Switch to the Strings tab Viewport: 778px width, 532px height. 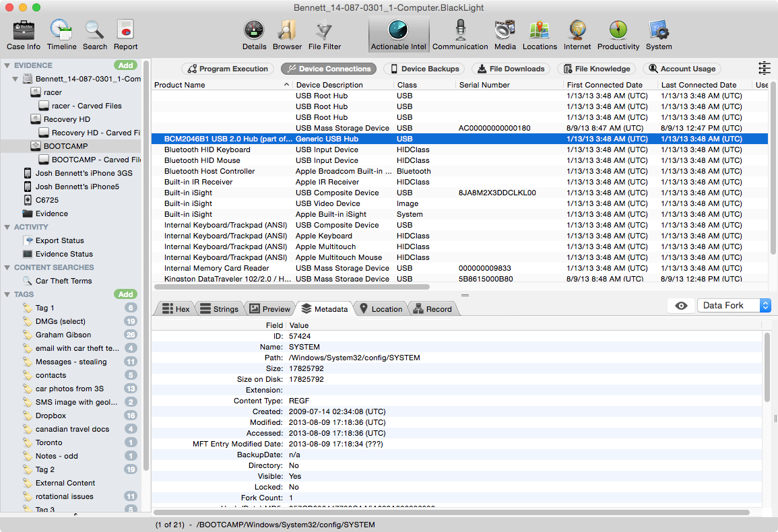219,309
